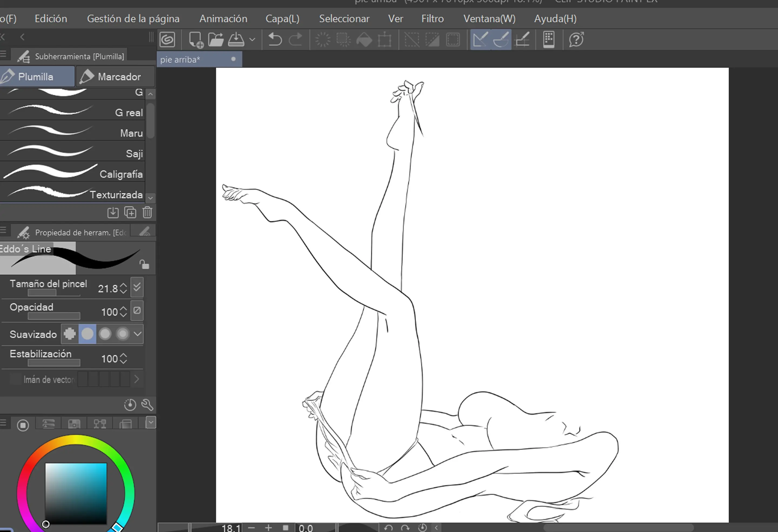
Task: Save the document with the Save icon
Action: (x=236, y=40)
